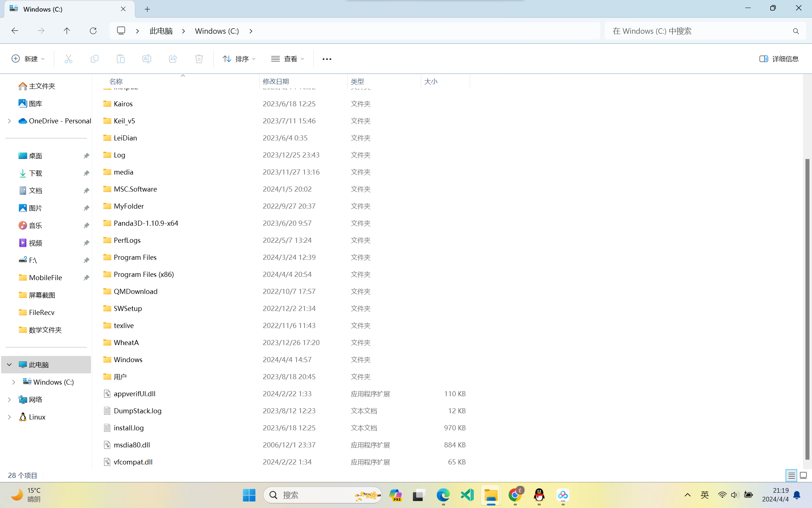The width and height of the screenshot is (812, 508).
Task: Expand the Linux tree node
Action: (x=9, y=417)
